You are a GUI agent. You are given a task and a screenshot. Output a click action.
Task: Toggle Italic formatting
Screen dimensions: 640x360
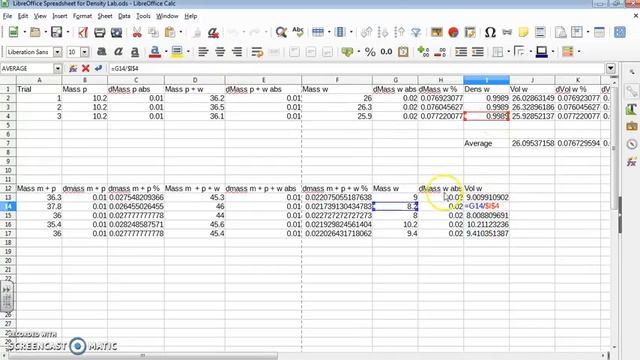118,52
